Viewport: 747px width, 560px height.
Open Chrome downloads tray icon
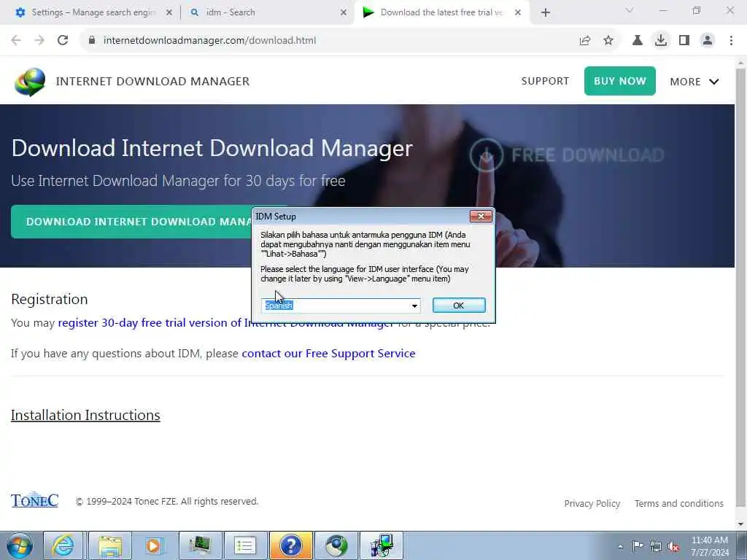(661, 41)
